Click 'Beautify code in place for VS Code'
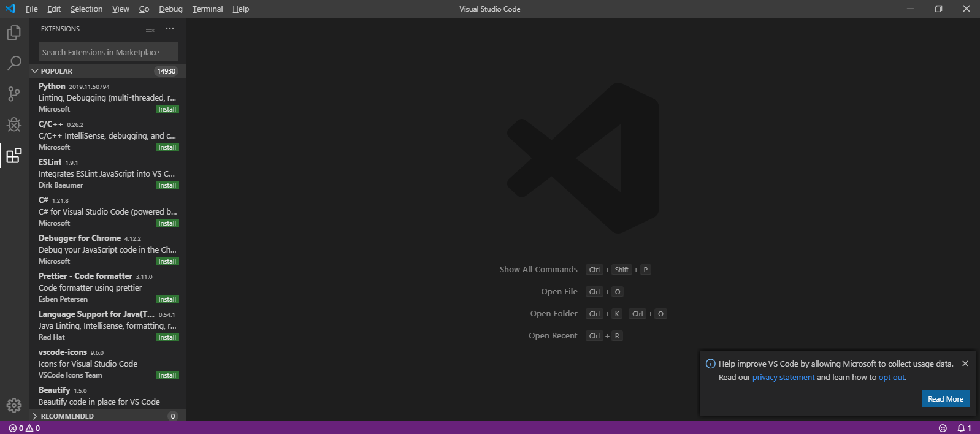Viewport: 980px width, 434px height. [x=99, y=402]
